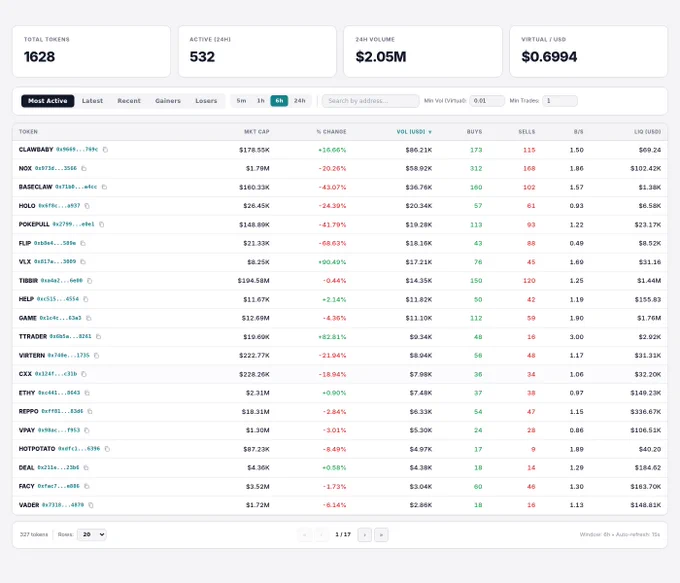Screen dimensions: 680x583
Task: Switch to the Recent tab
Action: pyautogui.click(x=129, y=101)
